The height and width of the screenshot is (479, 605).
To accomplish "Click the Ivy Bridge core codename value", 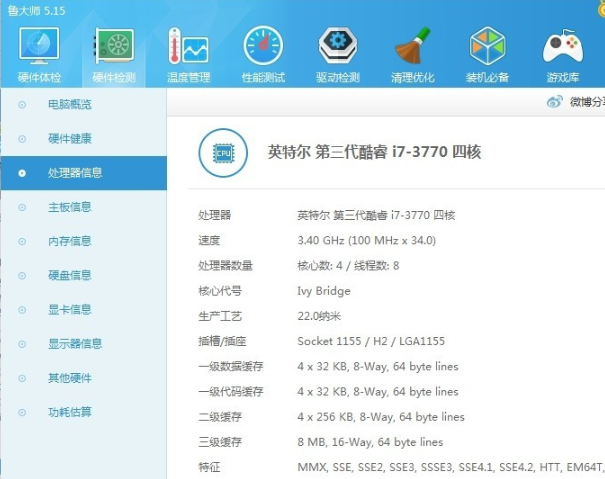I will [x=324, y=291].
